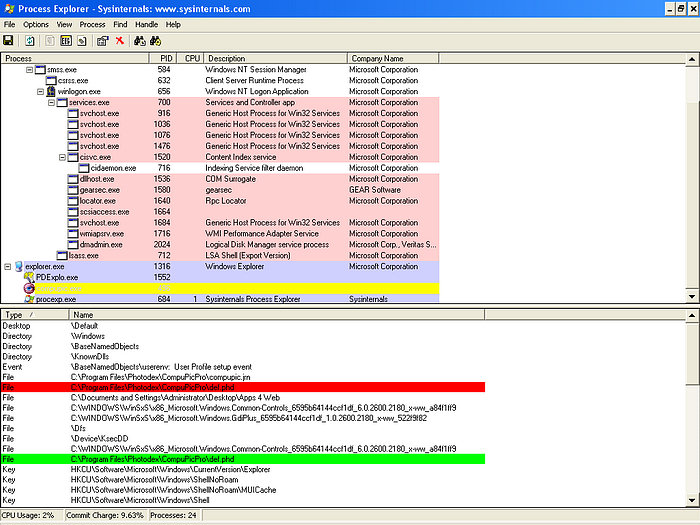Collapse the explorer.exe tree node

[x=8, y=267]
